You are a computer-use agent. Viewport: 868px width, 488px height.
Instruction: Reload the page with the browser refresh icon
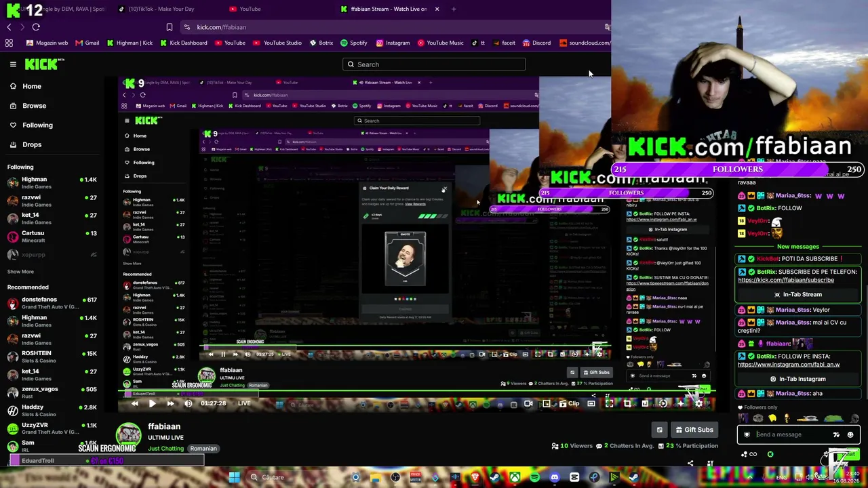tap(36, 27)
